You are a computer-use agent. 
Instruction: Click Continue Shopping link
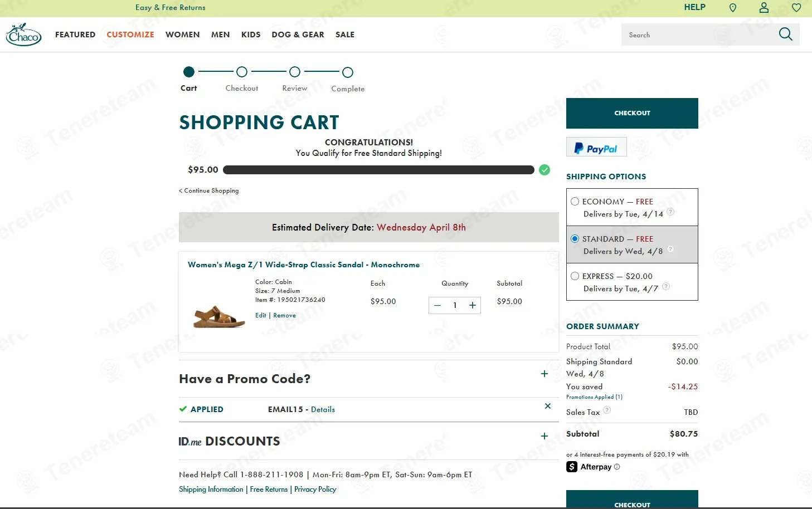pyautogui.click(x=209, y=190)
